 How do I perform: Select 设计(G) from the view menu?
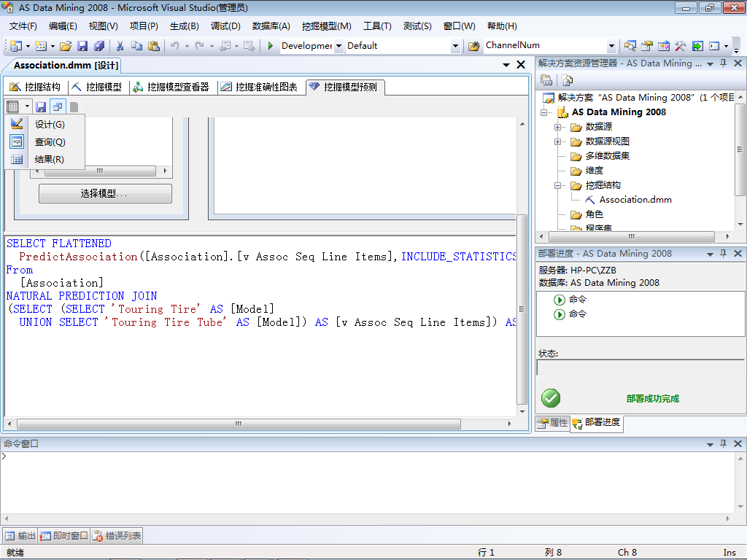pos(44,124)
